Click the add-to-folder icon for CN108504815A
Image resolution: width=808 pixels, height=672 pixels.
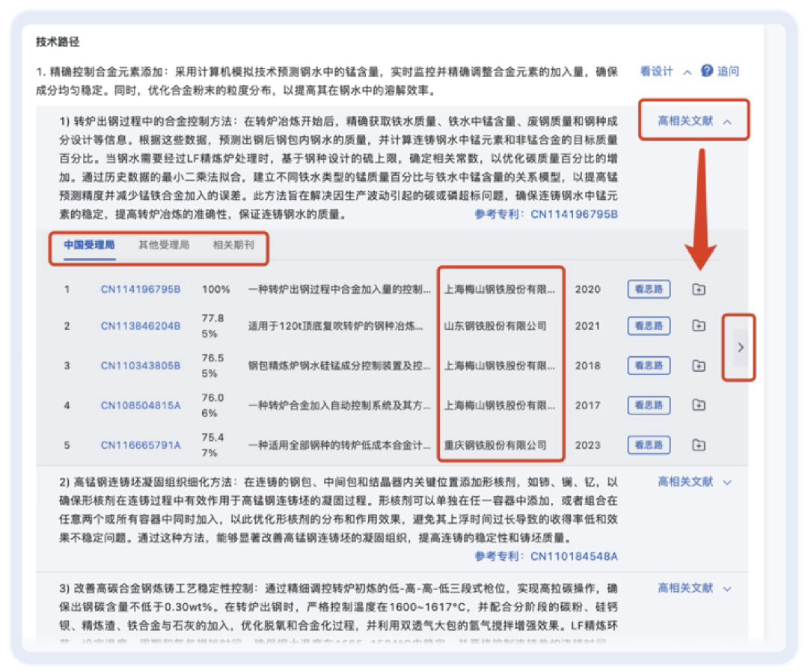pyautogui.click(x=699, y=405)
